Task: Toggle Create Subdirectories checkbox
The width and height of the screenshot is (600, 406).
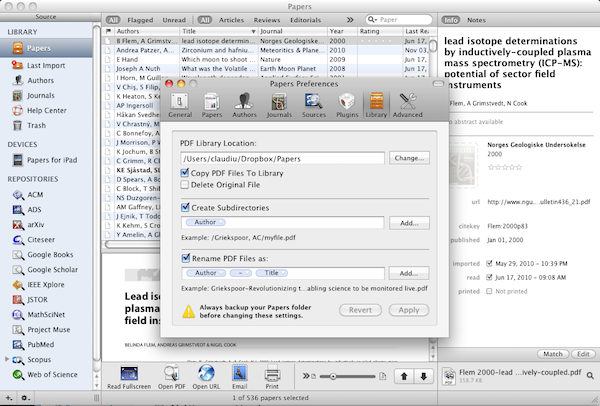Action: pyautogui.click(x=185, y=207)
